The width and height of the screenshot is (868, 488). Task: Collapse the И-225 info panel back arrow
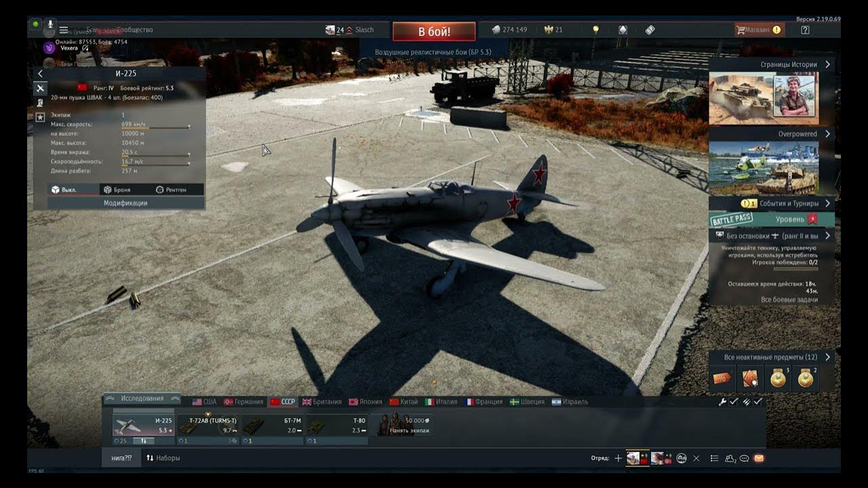coord(40,73)
